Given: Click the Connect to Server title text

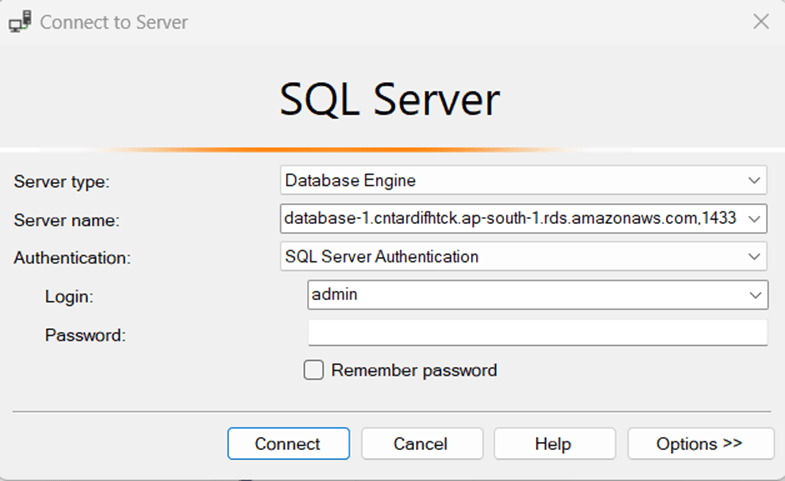Looking at the screenshot, I should coord(113,21).
